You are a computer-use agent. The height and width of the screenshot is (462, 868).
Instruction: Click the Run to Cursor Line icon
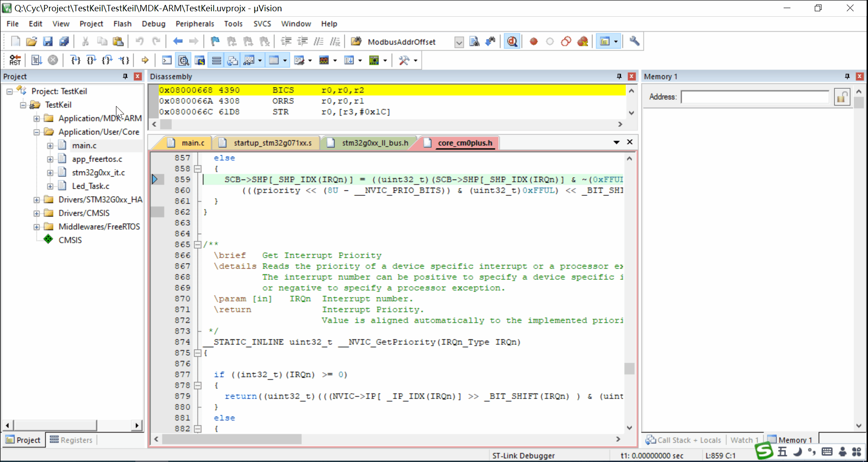124,60
